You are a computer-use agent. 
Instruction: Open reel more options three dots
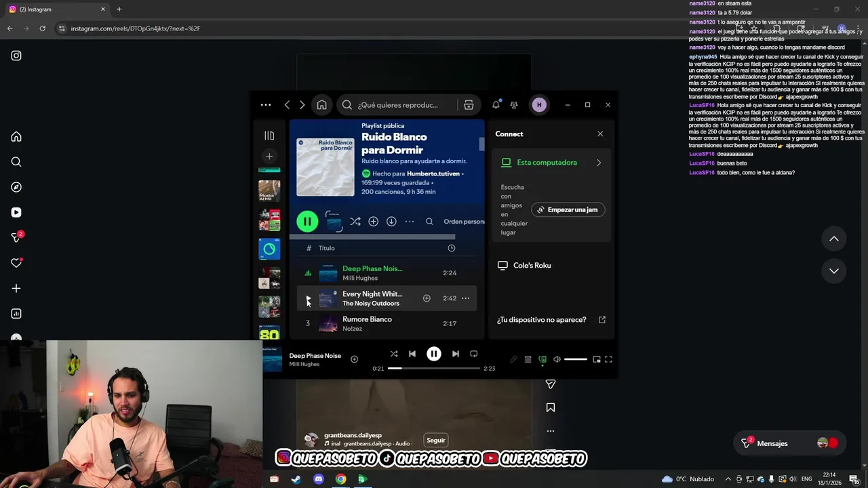[551, 431]
